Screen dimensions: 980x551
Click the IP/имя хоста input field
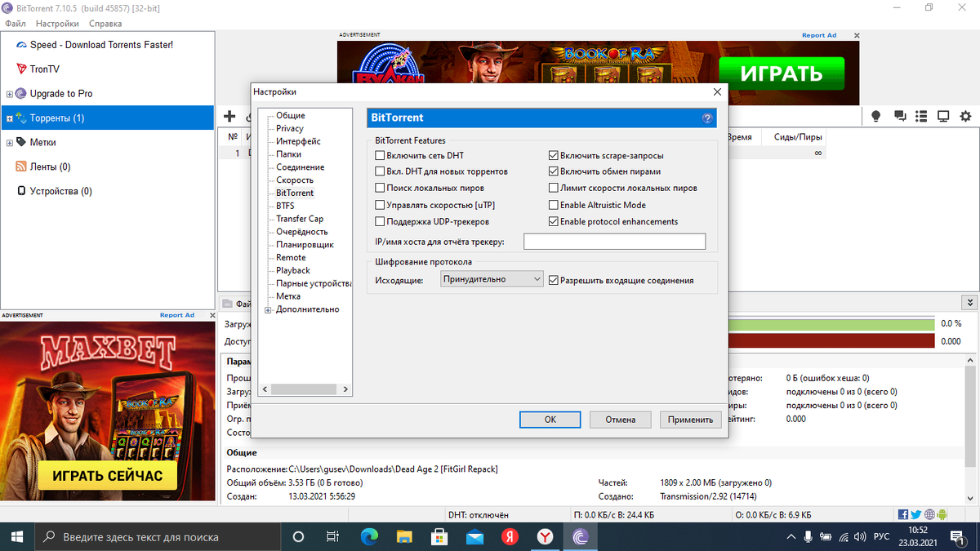(x=614, y=242)
